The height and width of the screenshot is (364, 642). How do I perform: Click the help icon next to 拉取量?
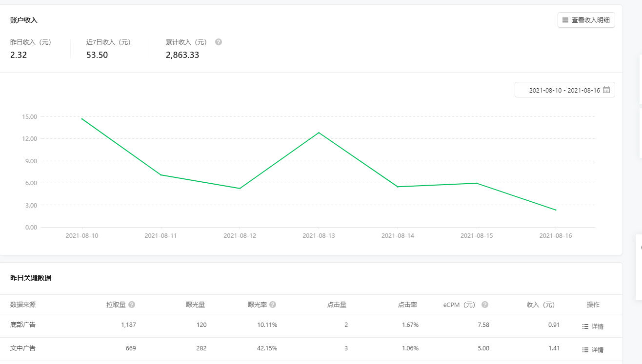coord(132,305)
